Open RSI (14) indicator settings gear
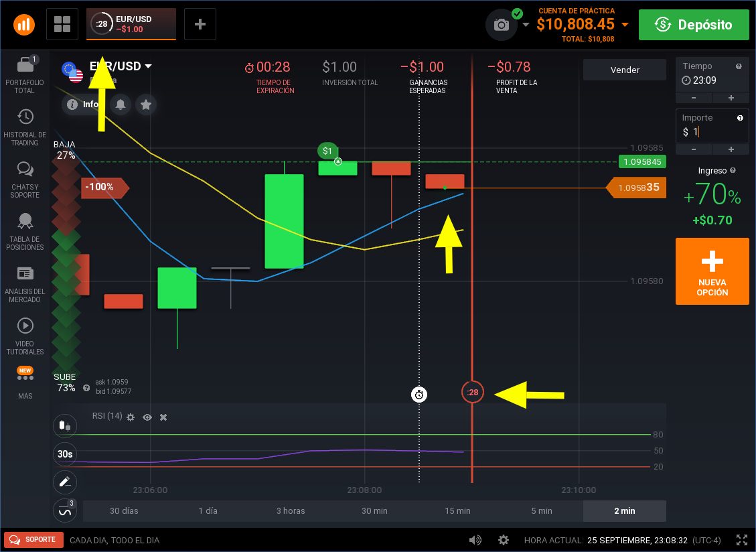 click(x=131, y=417)
